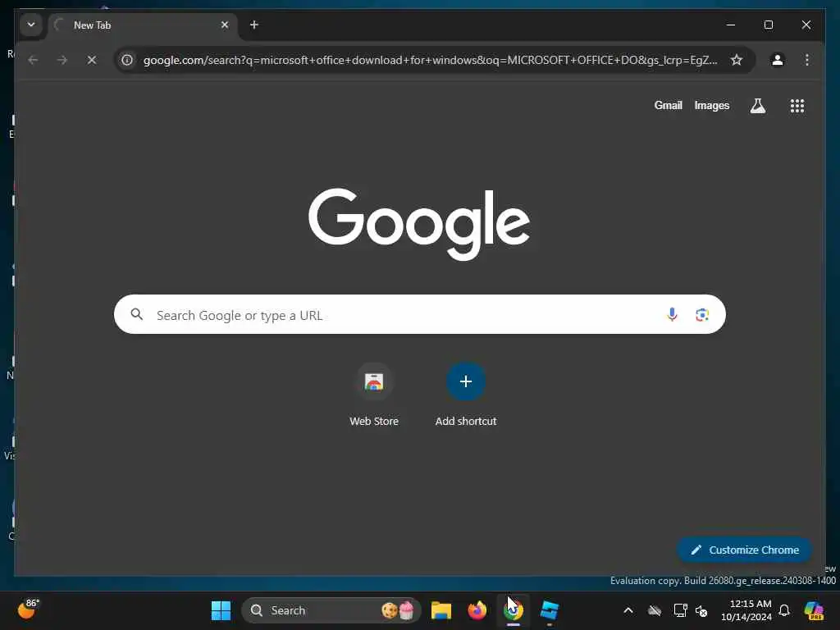
Task: Open the Google apps grid
Action: click(x=797, y=106)
